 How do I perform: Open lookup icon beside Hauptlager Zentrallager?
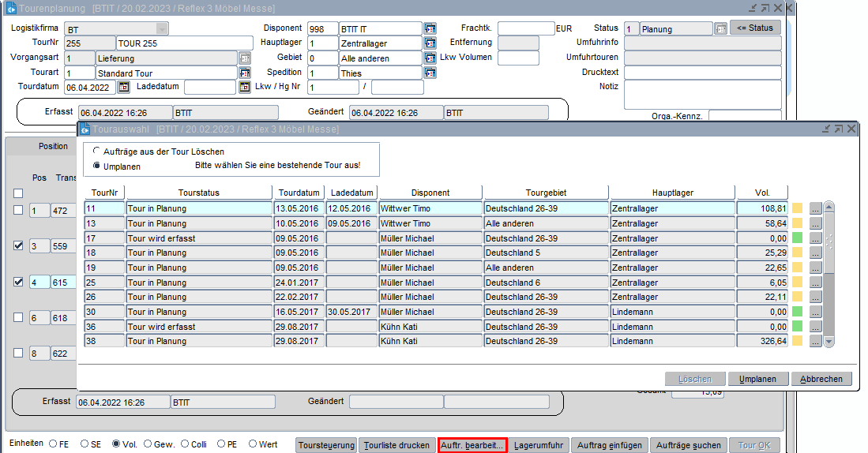pyautogui.click(x=430, y=43)
